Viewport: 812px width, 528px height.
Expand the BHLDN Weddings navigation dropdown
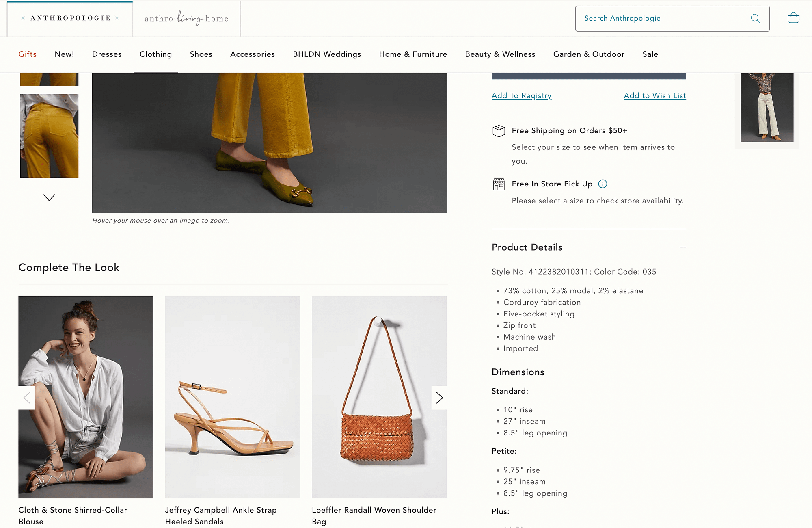(x=327, y=54)
